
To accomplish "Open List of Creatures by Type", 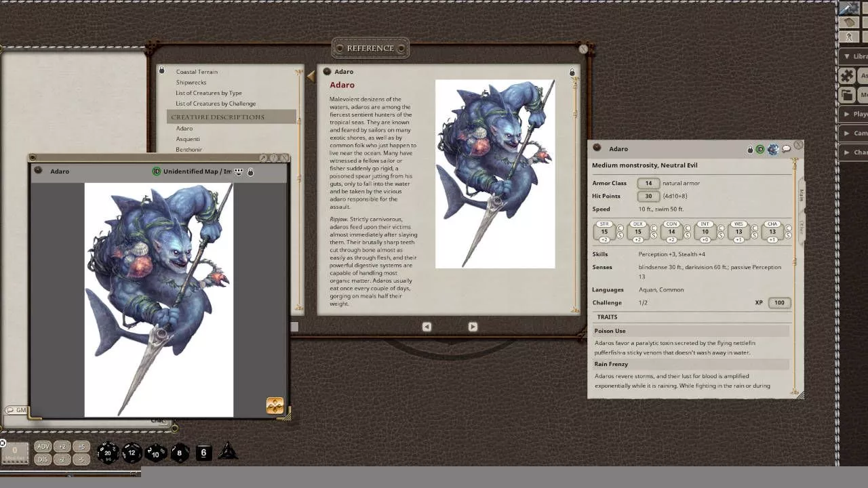I will 209,93.
